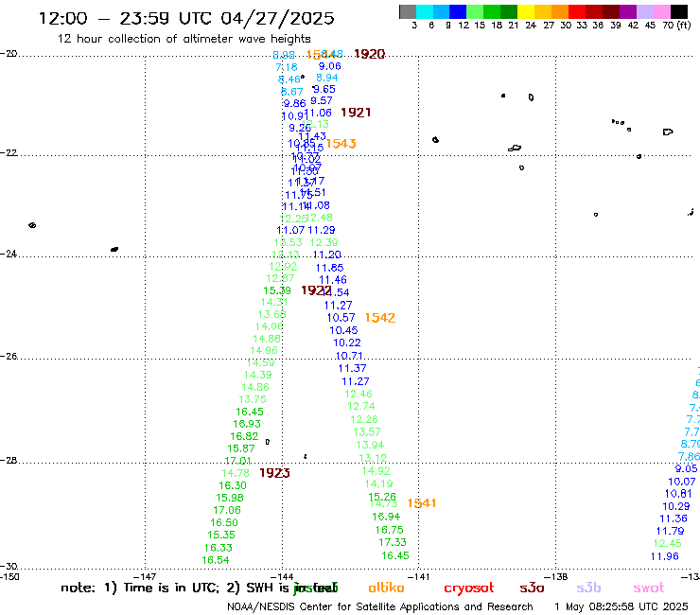Screen dimensions: 700x615
Task: Select the 'altika' satellite legend label
Action: click(x=386, y=588)
